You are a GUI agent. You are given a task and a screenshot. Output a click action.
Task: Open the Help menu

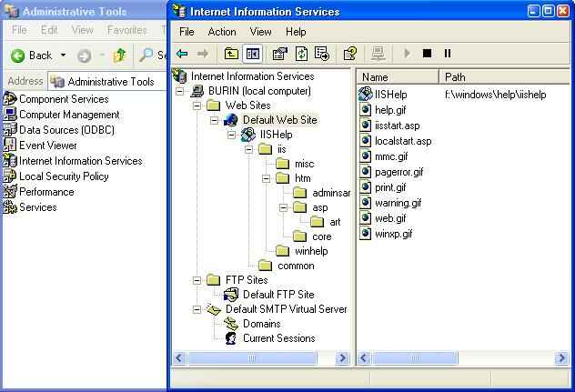(x=296, y=32)
